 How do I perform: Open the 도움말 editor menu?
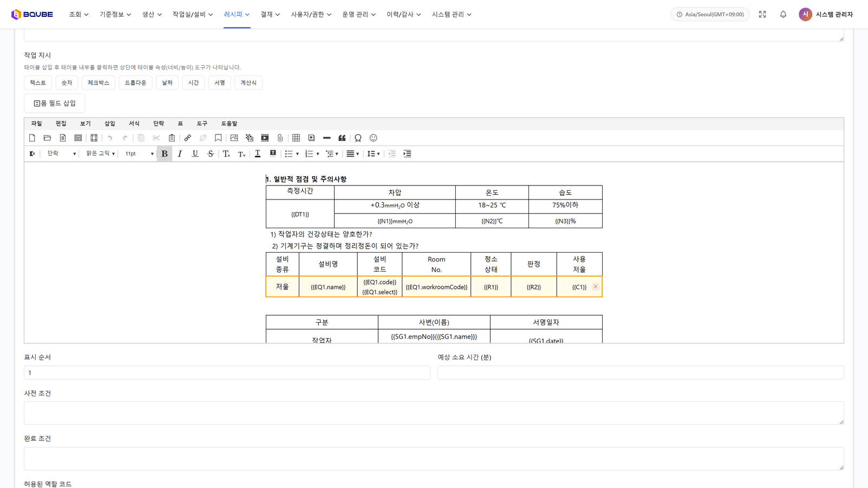click(x=229, y=124)
